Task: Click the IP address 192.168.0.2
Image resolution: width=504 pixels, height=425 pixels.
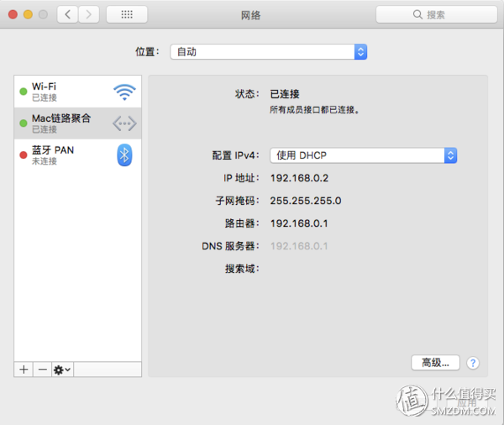Action: [x=299, y=178]
